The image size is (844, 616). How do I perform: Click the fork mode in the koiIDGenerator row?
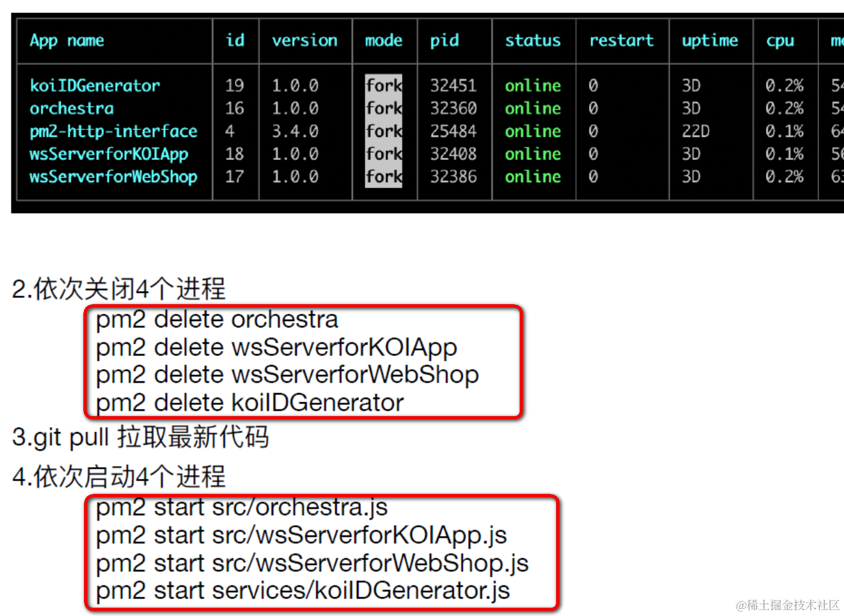pos(384,86)
